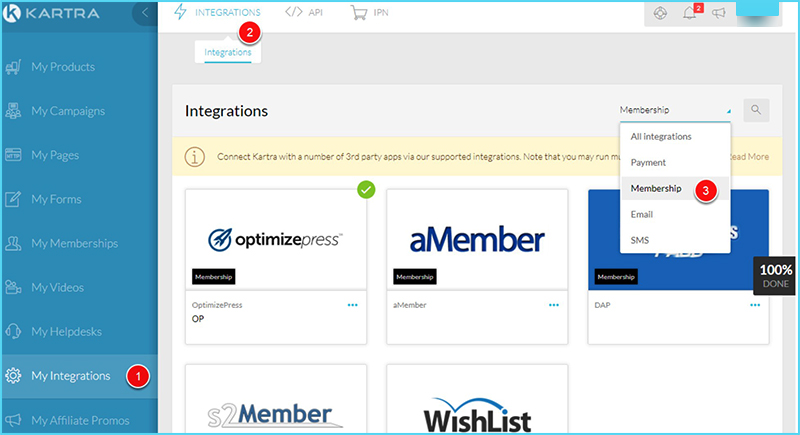800x435 pixels.
Task: Click the My Integrations gear icon
Action: [x=14, y=376]
